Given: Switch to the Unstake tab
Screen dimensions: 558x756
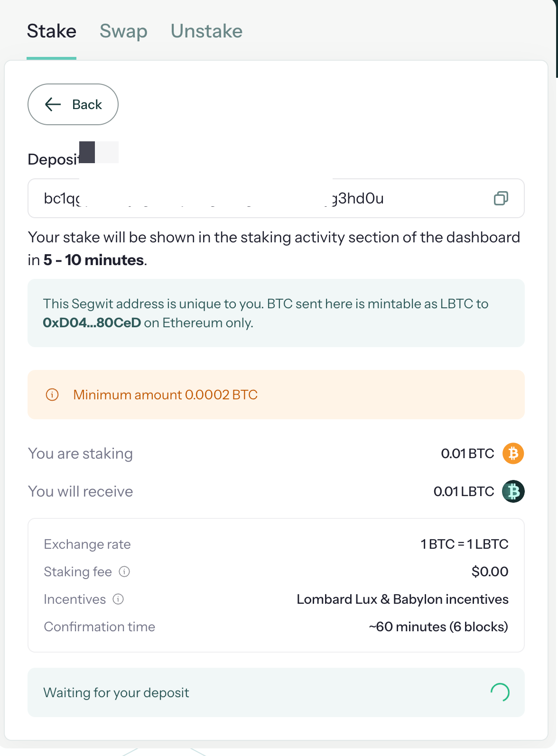Looking at the screenshot, I should [x=206, y=31].
